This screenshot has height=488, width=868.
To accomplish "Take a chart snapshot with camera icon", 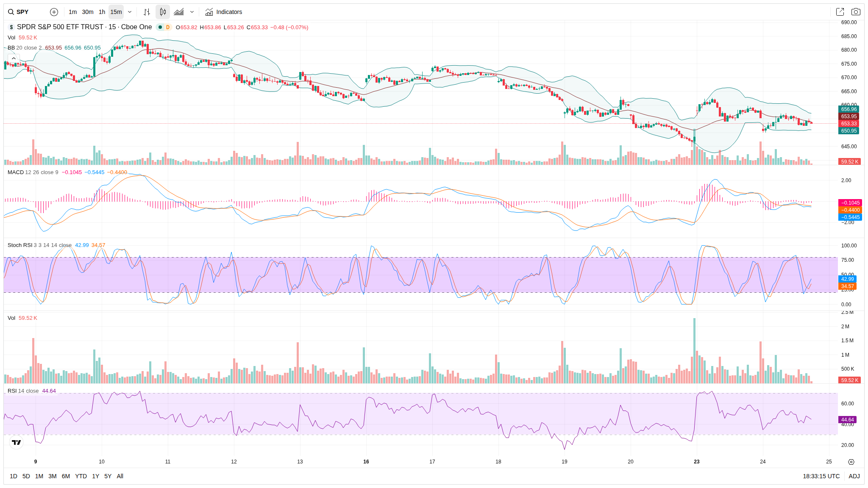I will click(x=856, y=12).
